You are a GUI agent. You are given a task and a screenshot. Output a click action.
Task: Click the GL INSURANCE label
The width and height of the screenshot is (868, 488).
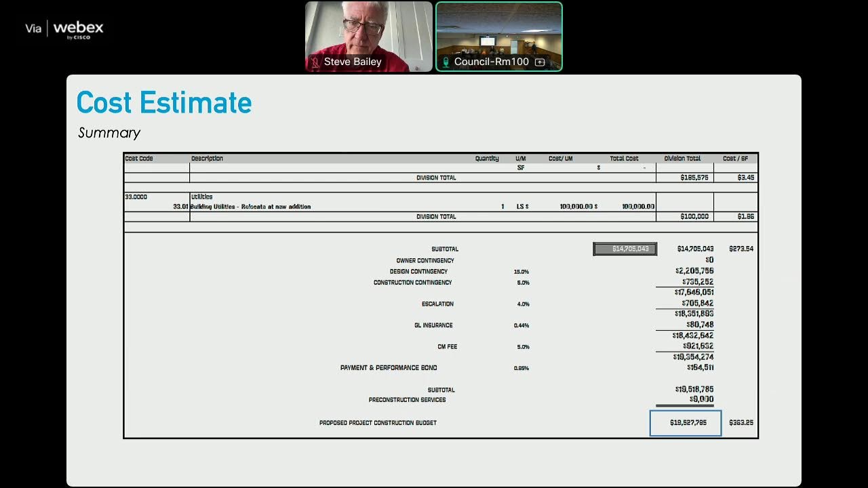[433, 325]
